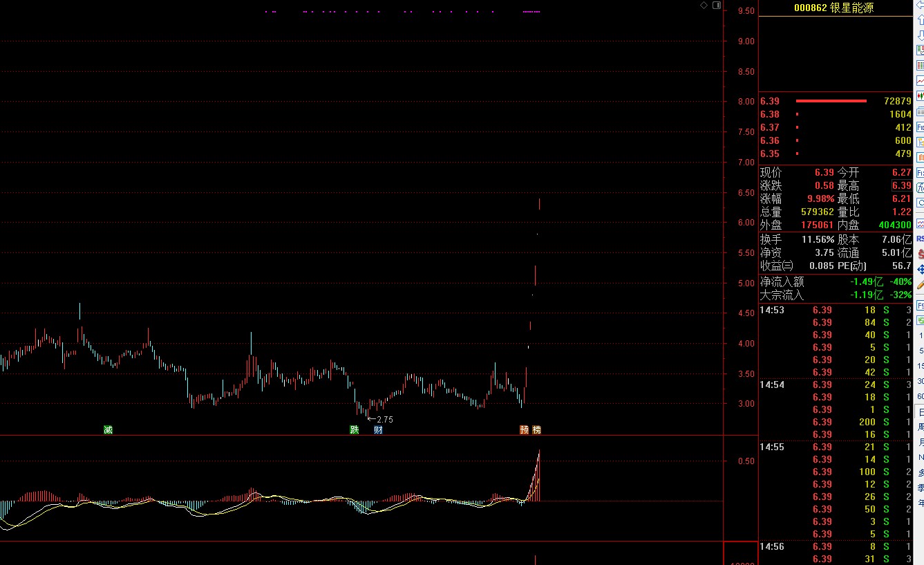Screen dimensions: 924x565
Task: Click the green 减 event marker
Action: coord(108,429)
